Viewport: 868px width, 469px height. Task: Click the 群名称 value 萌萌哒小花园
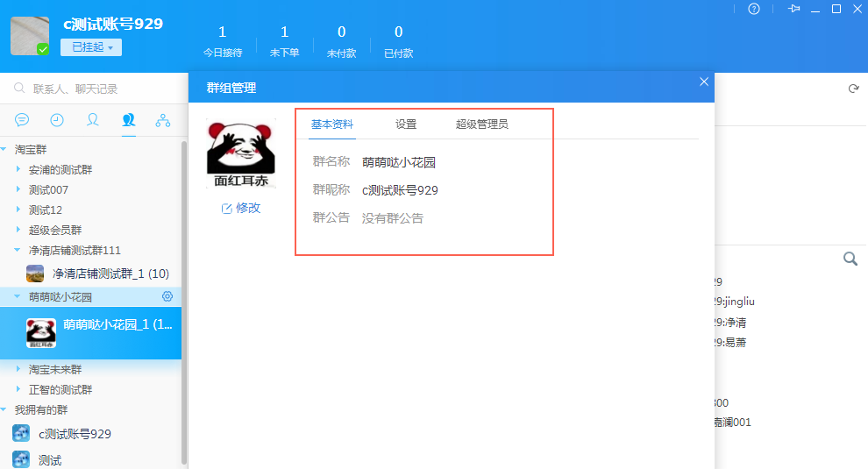399,162
